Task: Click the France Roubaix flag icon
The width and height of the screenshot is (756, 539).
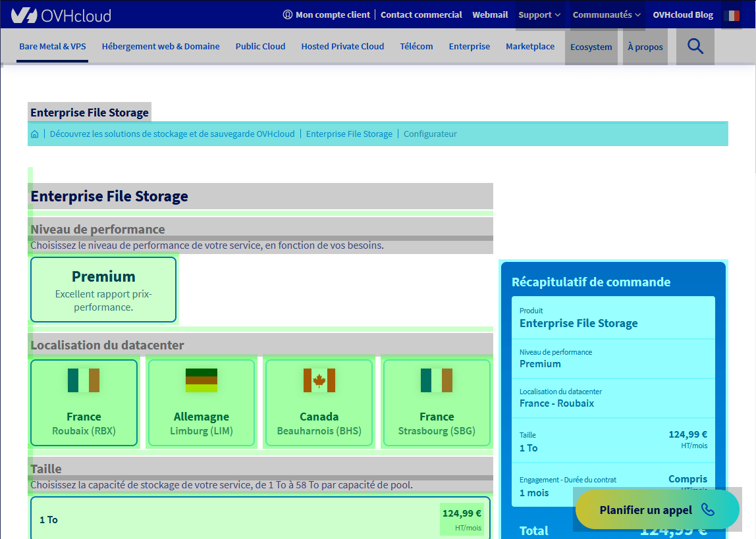Action: click(84, 380)
